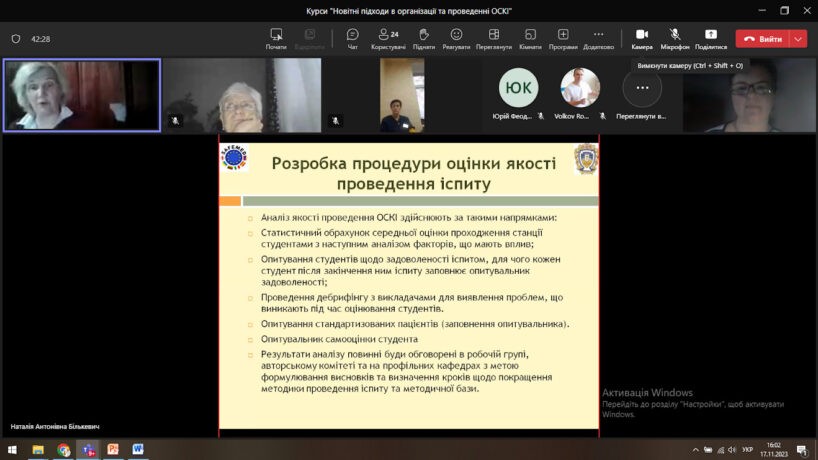Open the three-dot view all participants tile
The image size is (818, 460).
coord(642,88)
